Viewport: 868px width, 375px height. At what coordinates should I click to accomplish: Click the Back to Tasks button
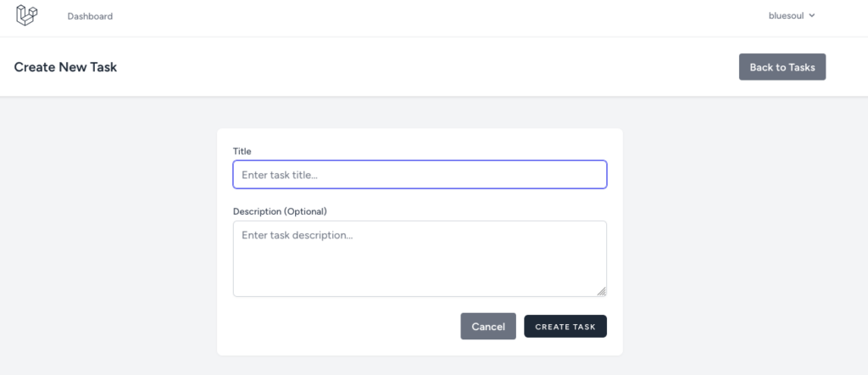[x=782, y=67]
